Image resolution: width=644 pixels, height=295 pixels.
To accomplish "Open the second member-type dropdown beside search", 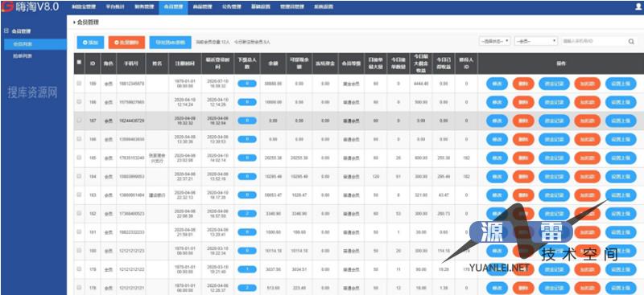I will (536, 42).
